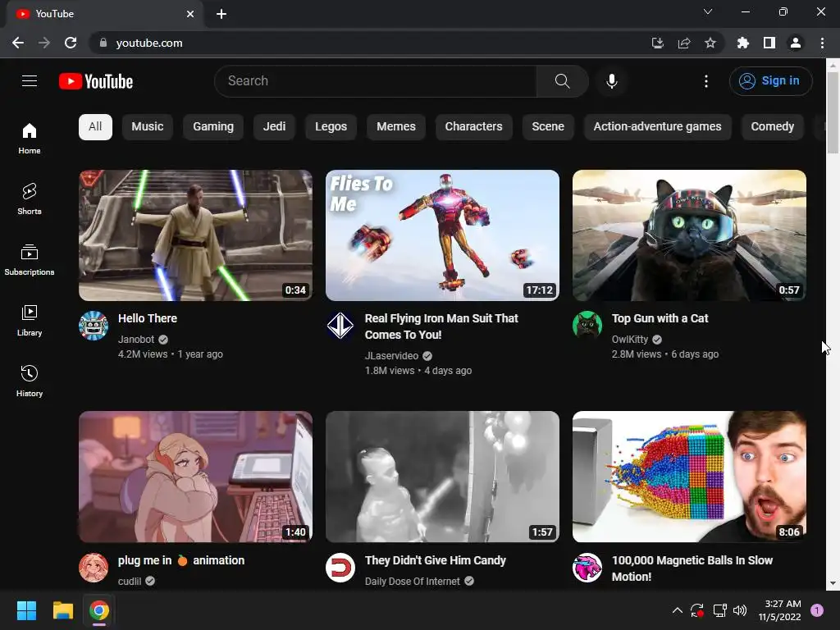Screen dimensions: 840x630
Task: Select Action-adventure games filter chip
Action: 657,127
